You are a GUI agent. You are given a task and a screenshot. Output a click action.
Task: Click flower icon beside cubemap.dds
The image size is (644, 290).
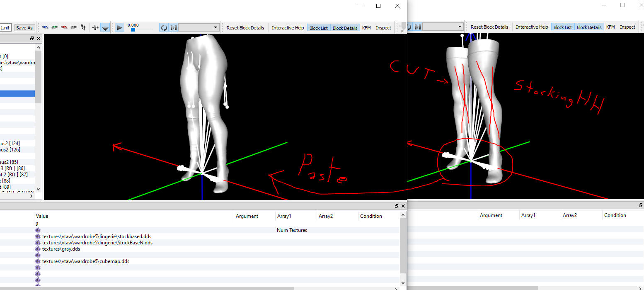click(38, 261)
